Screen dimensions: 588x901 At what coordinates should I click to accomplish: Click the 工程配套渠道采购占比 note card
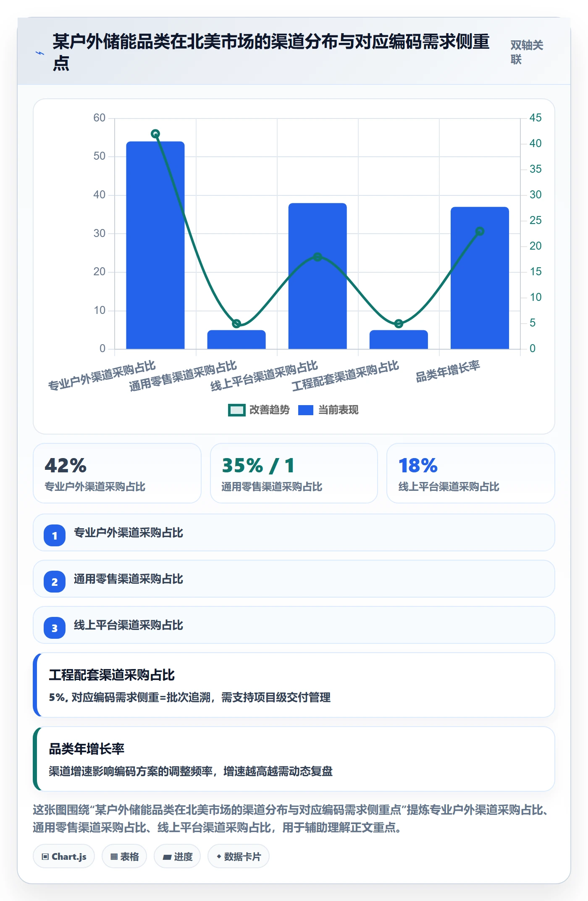click(294, 685)
